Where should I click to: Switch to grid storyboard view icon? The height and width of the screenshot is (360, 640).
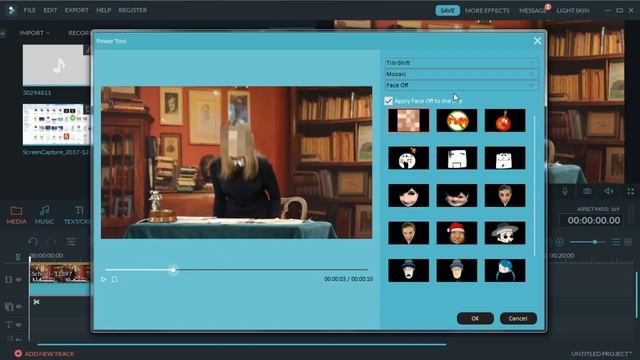click(x=628, y=242)
